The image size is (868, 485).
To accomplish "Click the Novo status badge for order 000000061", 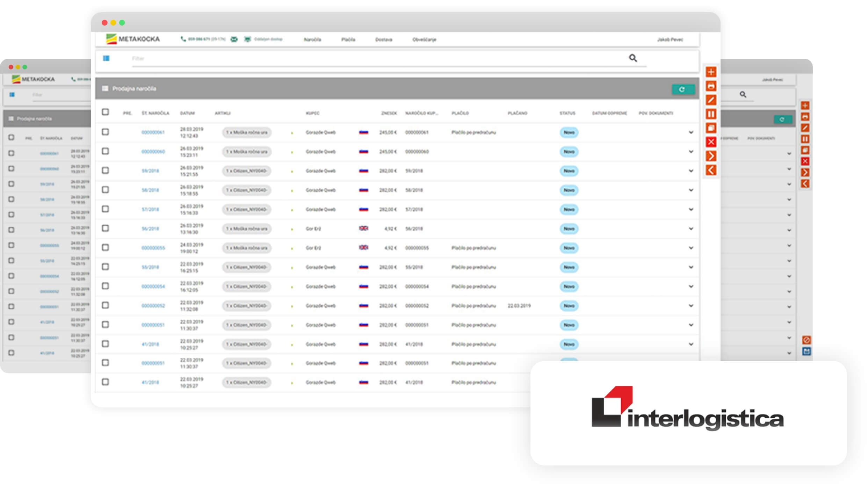I will [x=569, y=132].
